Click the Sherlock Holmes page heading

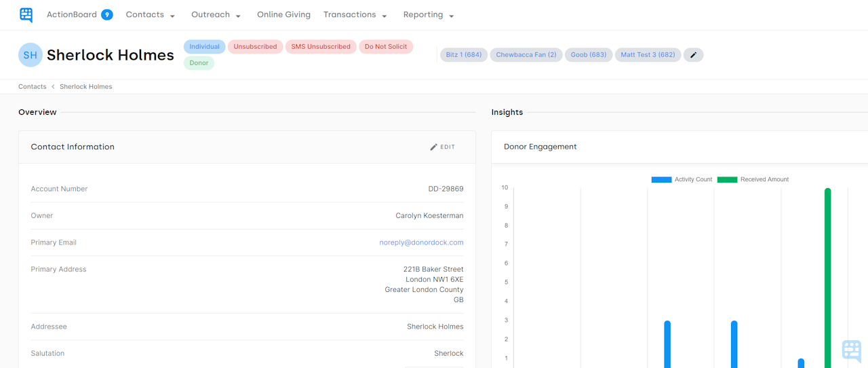(x=111, y=55)
